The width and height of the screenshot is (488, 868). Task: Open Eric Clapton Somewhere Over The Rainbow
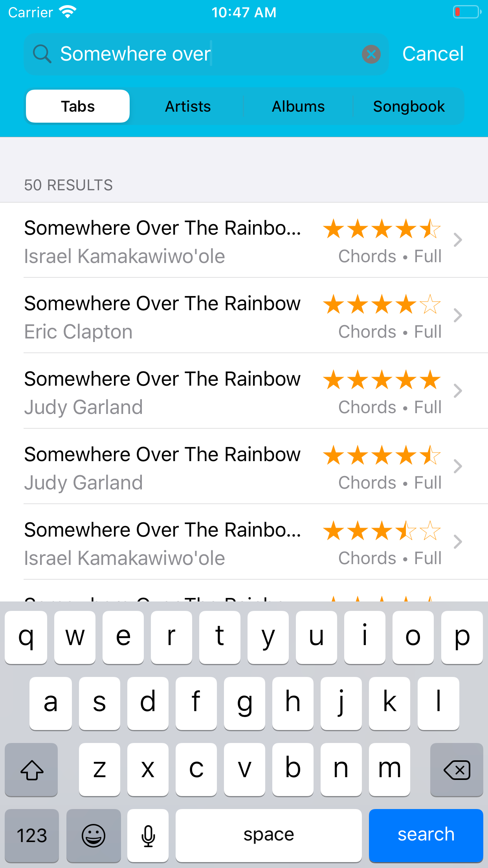[162, 315]
